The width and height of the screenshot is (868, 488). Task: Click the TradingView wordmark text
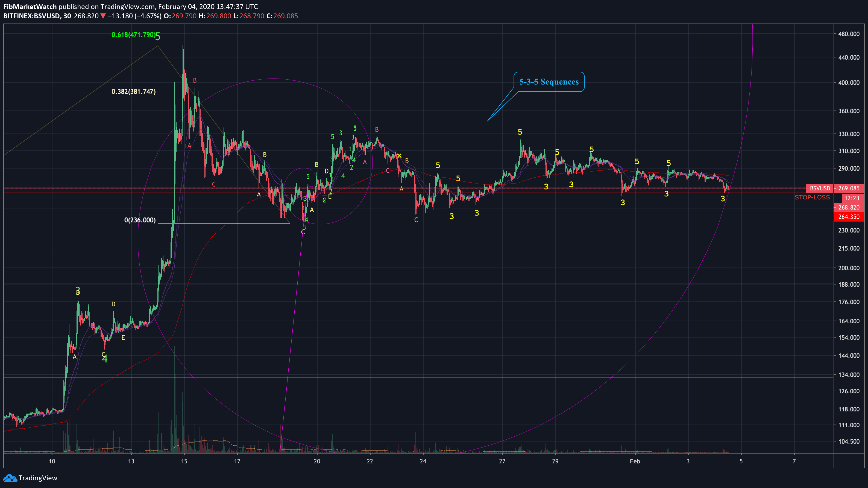pyautogui.click(x=38, y=478)
